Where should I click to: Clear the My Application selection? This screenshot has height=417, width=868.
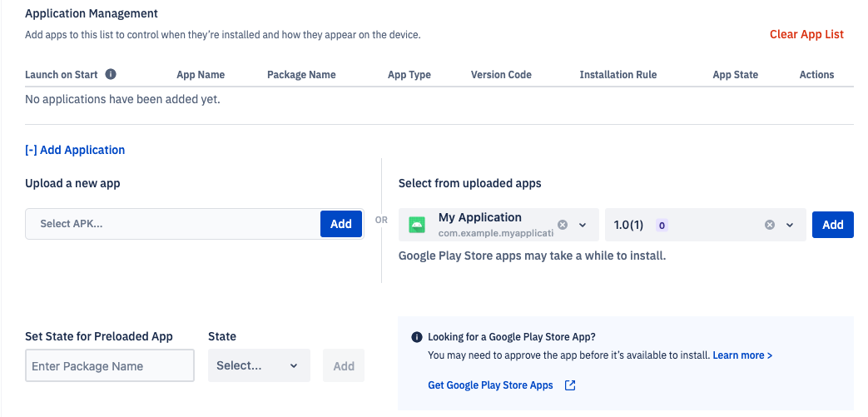click(x=563, y=225)
